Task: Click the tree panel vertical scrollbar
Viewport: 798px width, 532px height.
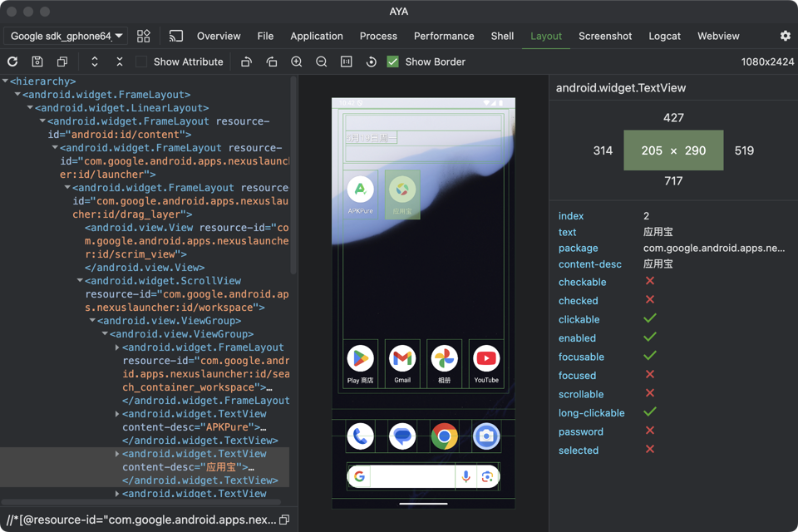Action: click(293, 175)
